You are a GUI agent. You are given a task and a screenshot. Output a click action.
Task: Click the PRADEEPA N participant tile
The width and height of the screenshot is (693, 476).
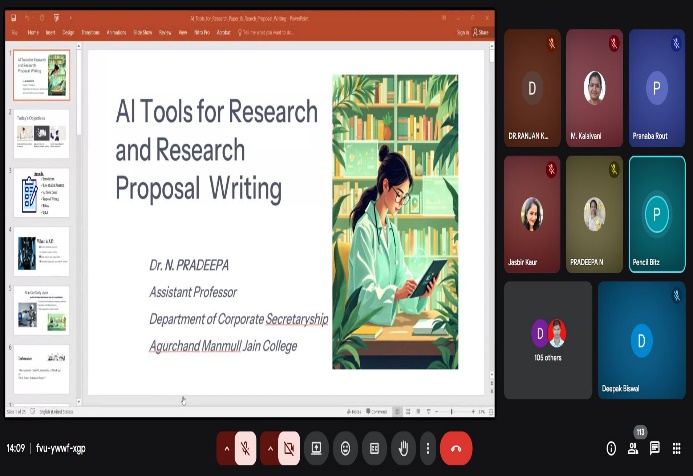click(x=594, y=214)
